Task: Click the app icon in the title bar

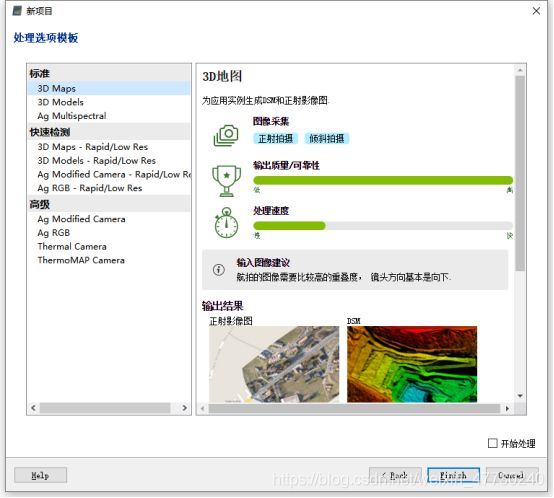Action: [17, 11]
